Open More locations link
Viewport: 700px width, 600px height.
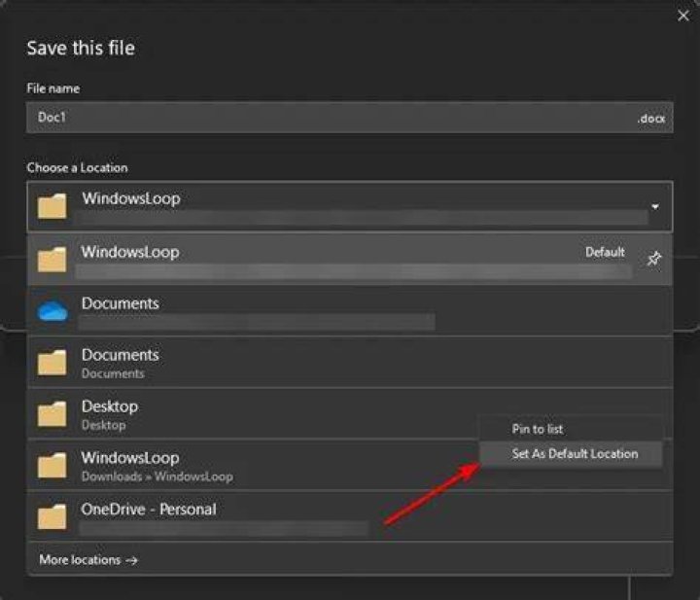click(88, 560)
